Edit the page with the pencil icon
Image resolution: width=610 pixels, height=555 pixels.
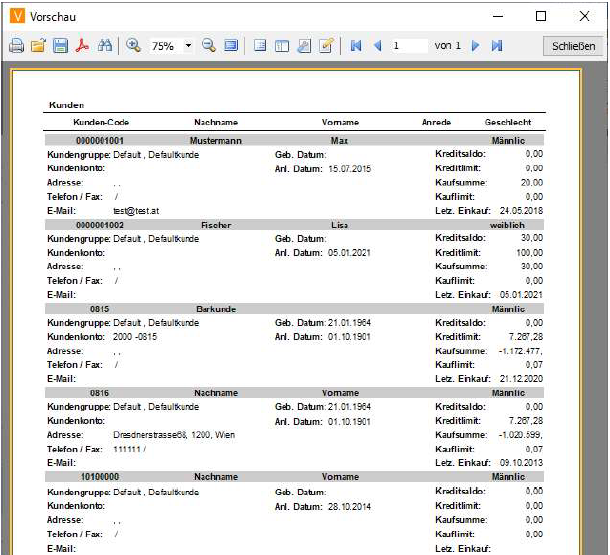point(326,46)
